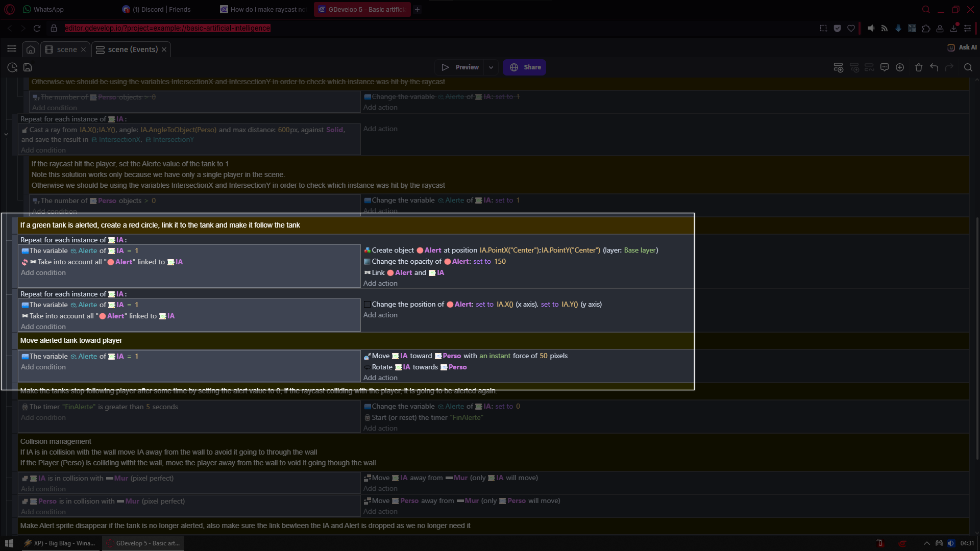Collapse the raycast event with left chevron
This screenshot has height=551, width=980.
click(6, 134)
